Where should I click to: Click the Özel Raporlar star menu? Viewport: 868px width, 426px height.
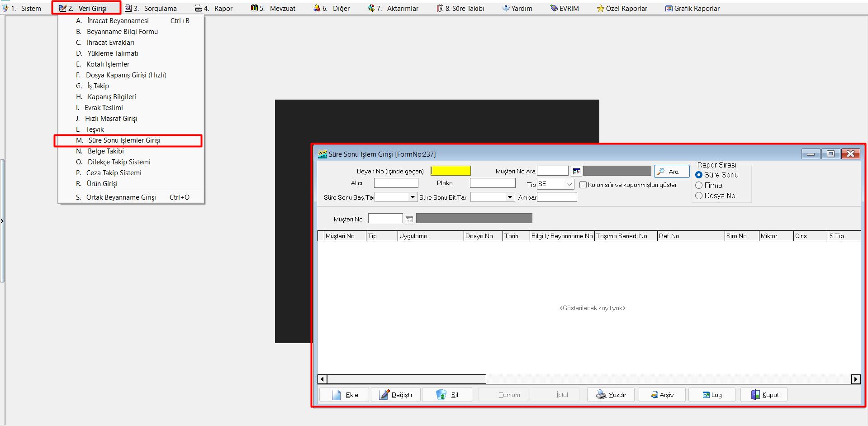coord(622,8)
